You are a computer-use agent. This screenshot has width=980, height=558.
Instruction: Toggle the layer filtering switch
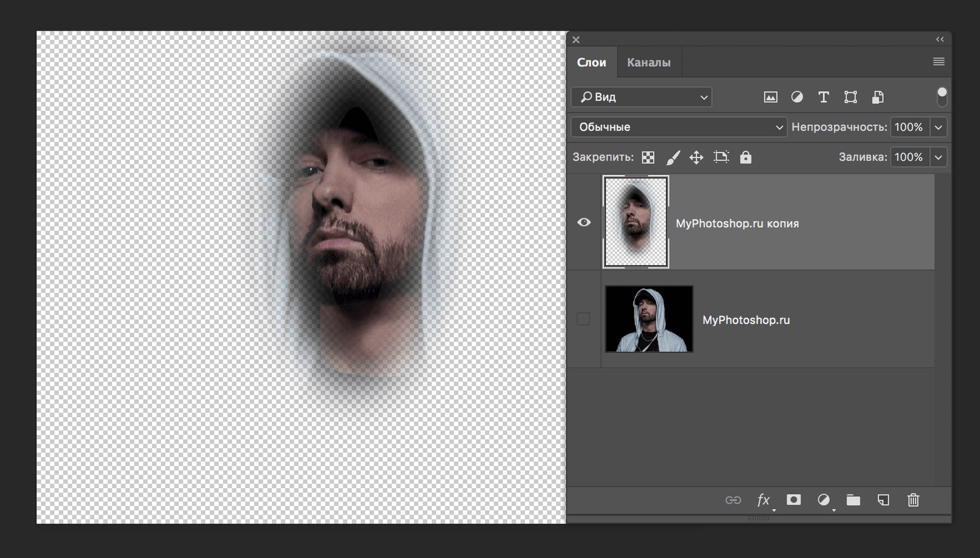942,96
